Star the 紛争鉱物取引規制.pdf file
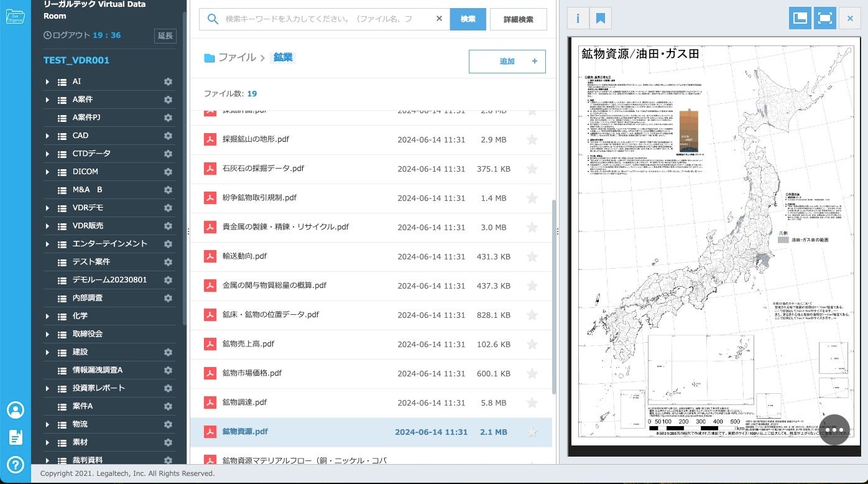Viewport: 868px width, 484px height. tap(532, 198)
